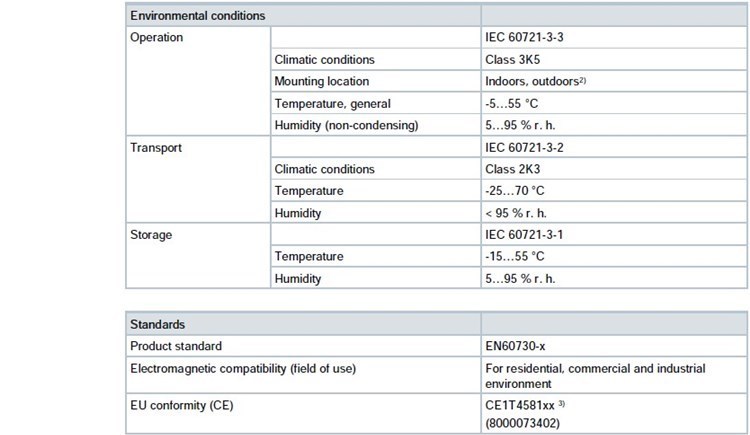
Task: Click the Environmental conditions table header
Action: [x=198, y=16]
